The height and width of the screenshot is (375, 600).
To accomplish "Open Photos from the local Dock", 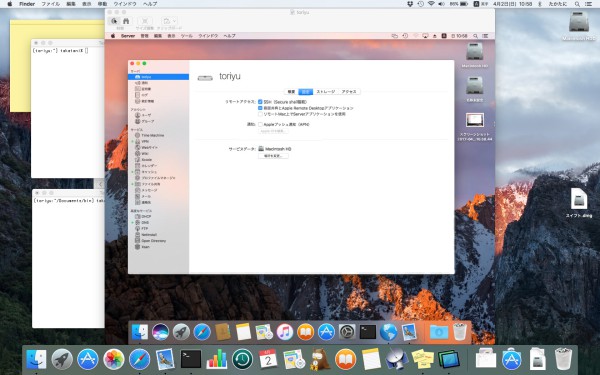I will (x=114, y=360).
